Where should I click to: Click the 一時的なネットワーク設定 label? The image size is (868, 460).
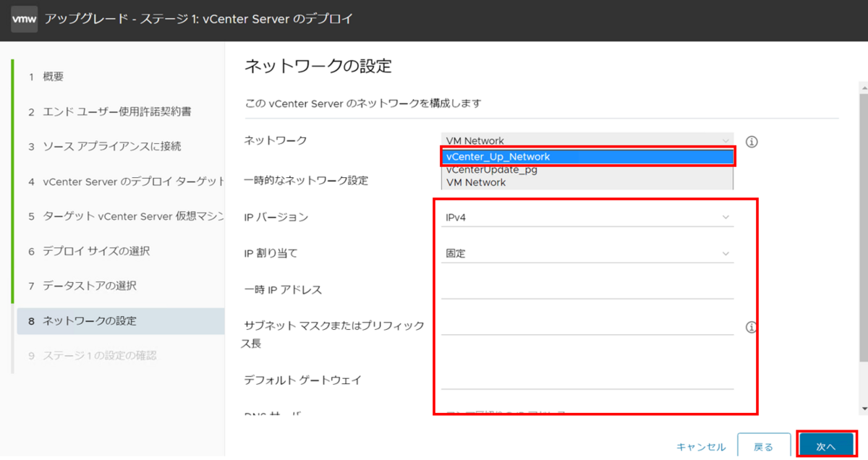(306, 180)
